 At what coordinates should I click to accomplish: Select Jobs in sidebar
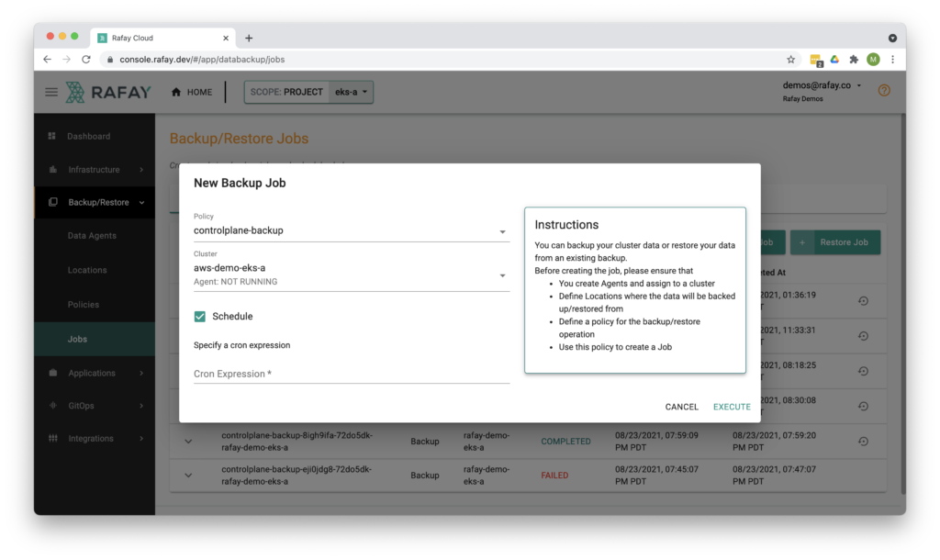(95, 340)
